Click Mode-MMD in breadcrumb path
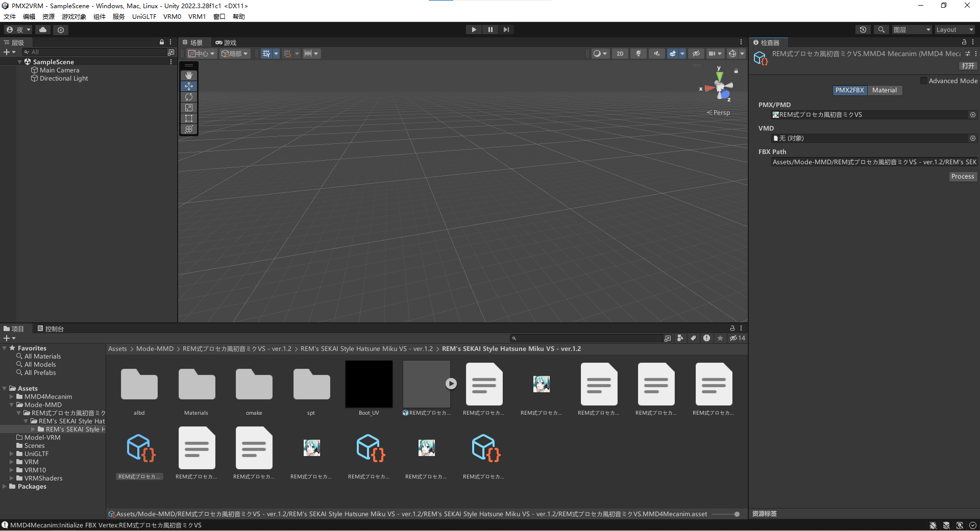 tap(155, 349)
